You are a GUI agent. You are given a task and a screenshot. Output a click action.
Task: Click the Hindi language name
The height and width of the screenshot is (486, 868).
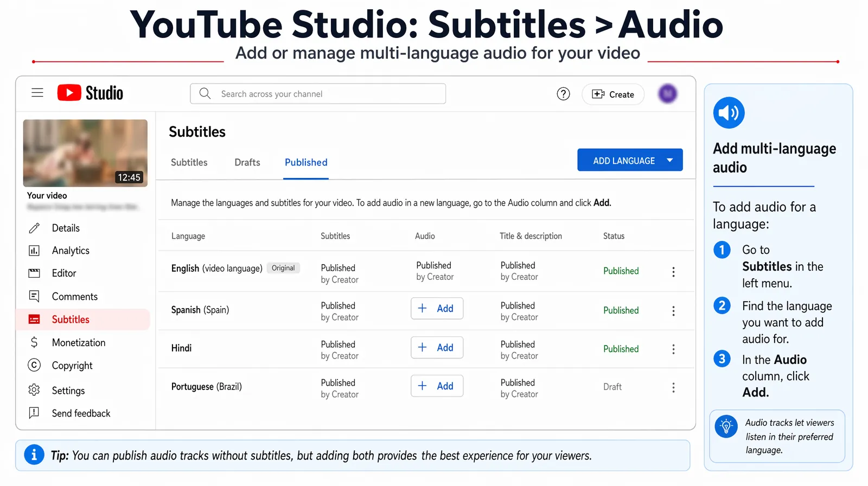(x=181, y=348)
